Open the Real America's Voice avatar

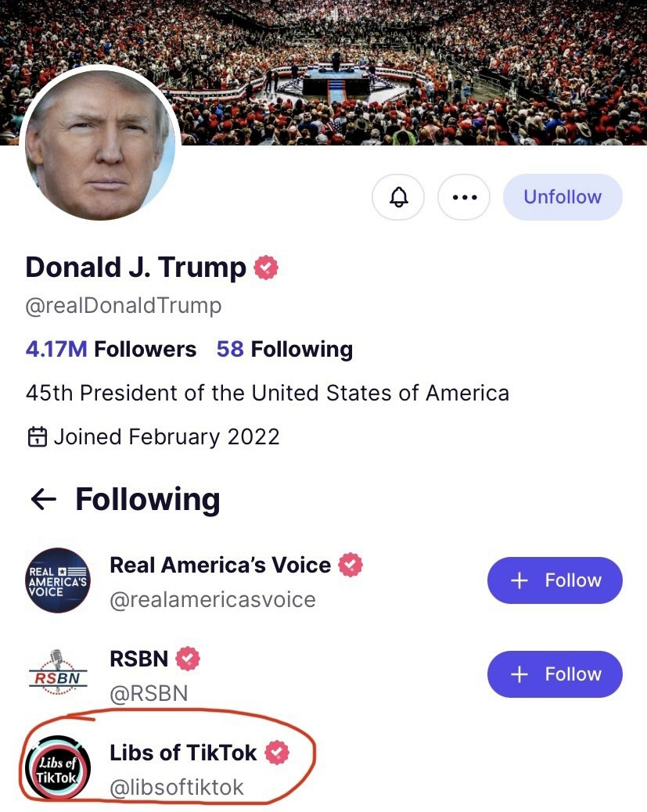(x=58, y=581)
